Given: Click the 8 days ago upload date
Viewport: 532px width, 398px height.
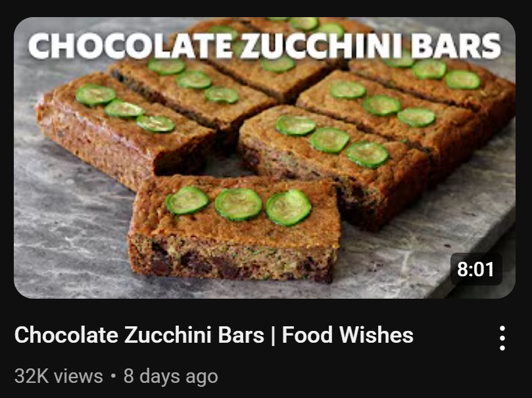Looking at the screenshot, I should coord(171,377).
